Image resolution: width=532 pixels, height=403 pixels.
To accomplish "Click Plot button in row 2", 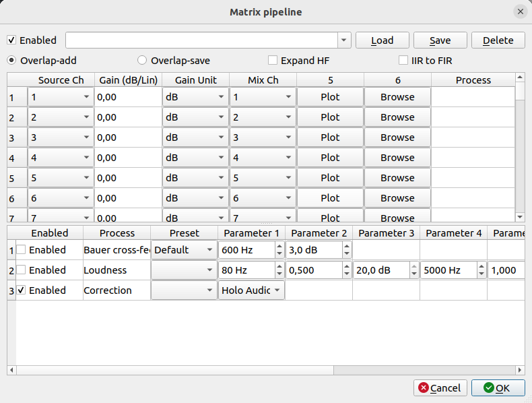I will click(x=330, y=117).
